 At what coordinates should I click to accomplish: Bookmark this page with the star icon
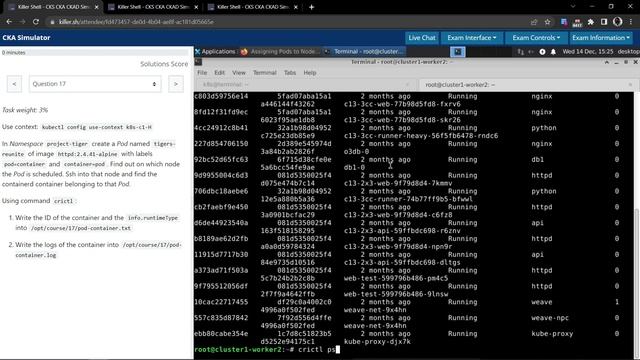pos(547,22)
